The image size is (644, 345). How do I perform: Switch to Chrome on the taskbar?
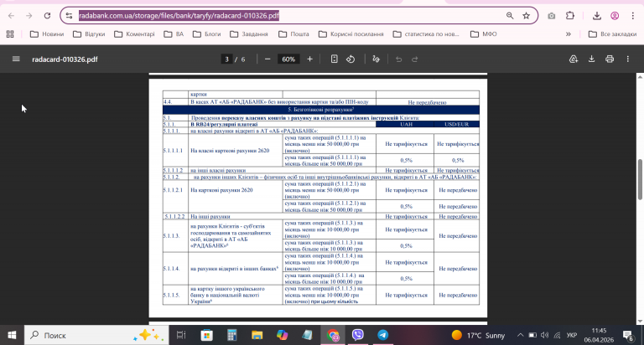333,335
